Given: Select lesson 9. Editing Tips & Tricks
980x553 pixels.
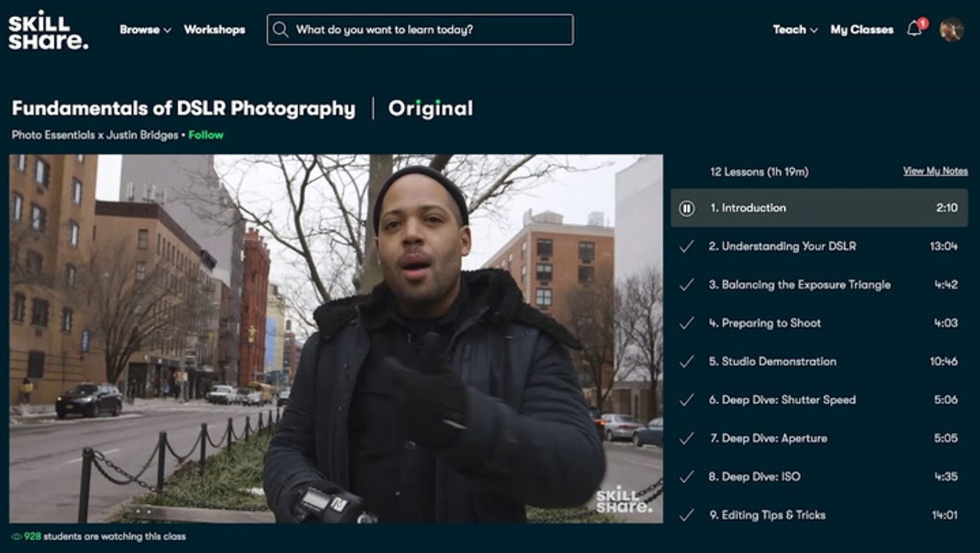Looking at the screenshot, I should [x=819, y=515].
